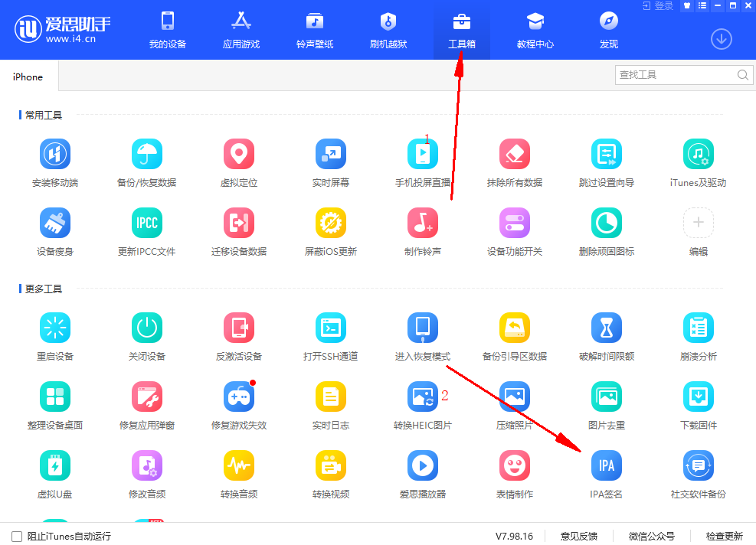
Task: Open 社交软件备份 tool
Action: pos(698,466)
